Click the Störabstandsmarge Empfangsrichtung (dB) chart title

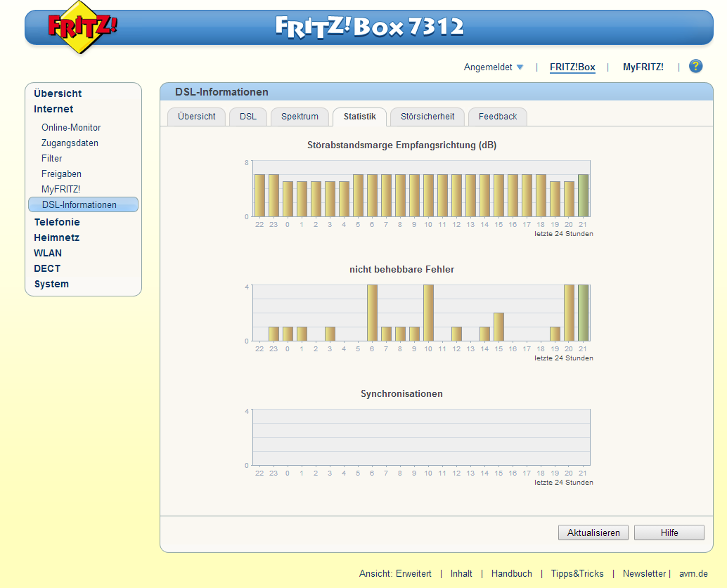[x=401, y=145]
